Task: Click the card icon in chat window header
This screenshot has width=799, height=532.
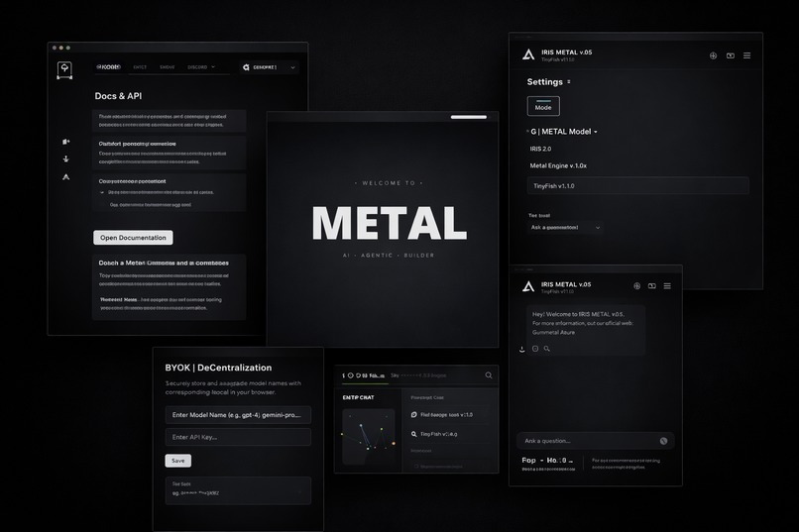Action: pos(651,286)
